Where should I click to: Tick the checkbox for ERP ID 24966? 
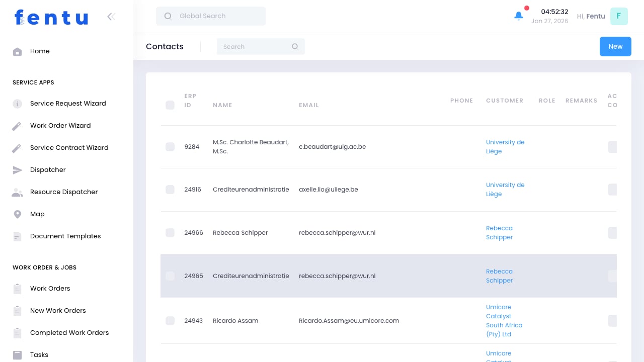tap(170, 233)
